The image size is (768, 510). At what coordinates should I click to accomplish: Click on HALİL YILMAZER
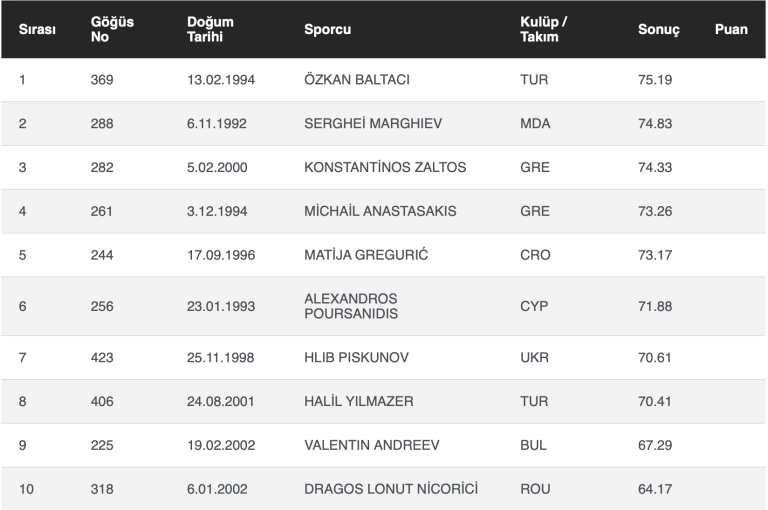(x=358, y=402)
